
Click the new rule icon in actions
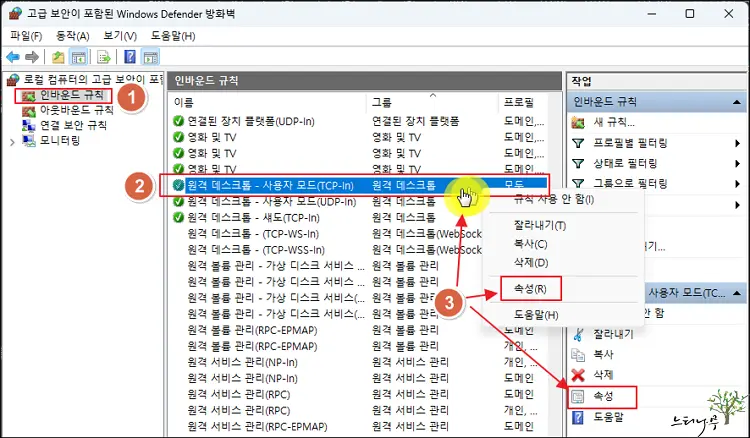[578, 123]
